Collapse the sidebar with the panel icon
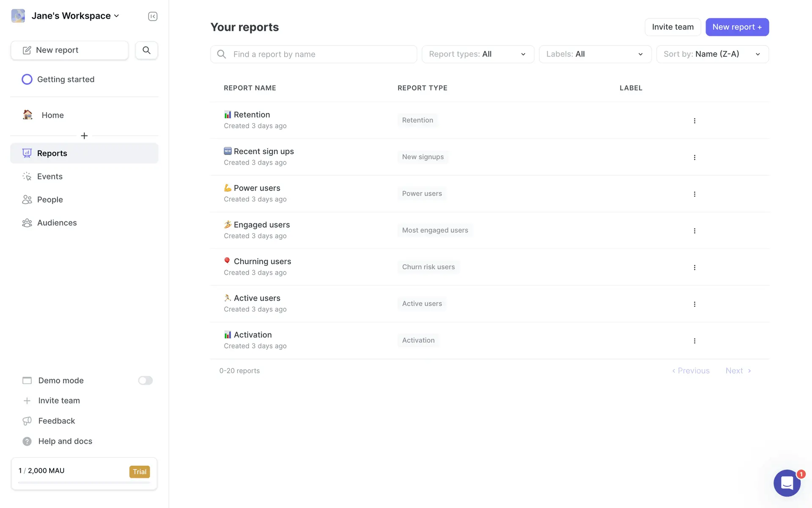The height and width of the screenshot is (508, 812). 153,17
